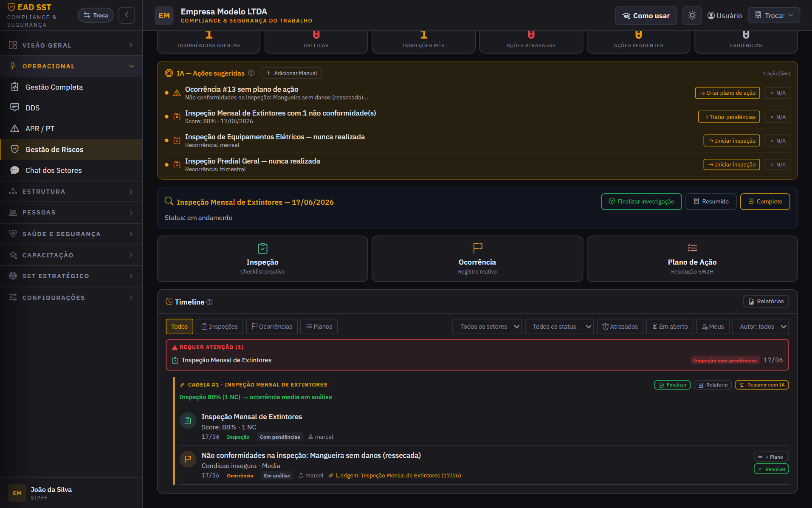Image resolution: width=812 pixels, height=508 pixels.
Task: Select the Todos timeline tab
Action: tap(179, 326)
